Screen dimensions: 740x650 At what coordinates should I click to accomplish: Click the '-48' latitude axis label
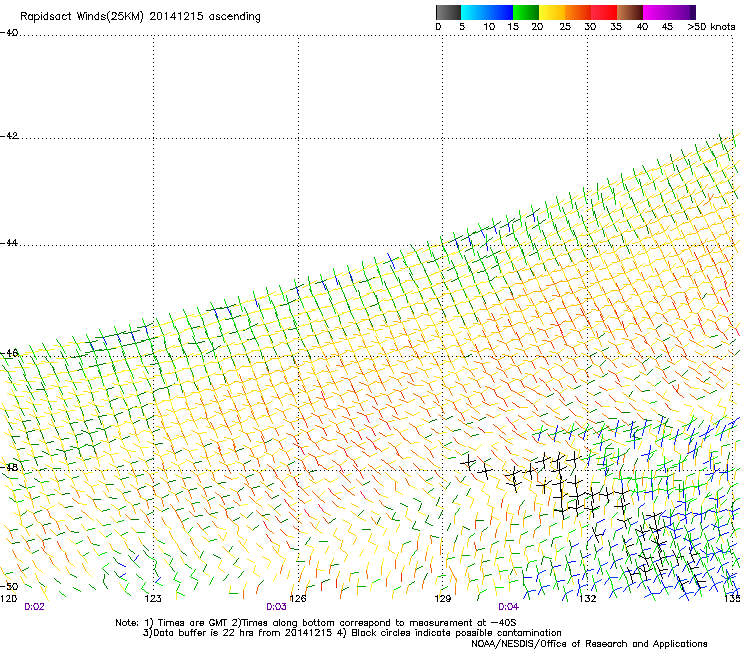pyautogui.click(x=9, y=468)
